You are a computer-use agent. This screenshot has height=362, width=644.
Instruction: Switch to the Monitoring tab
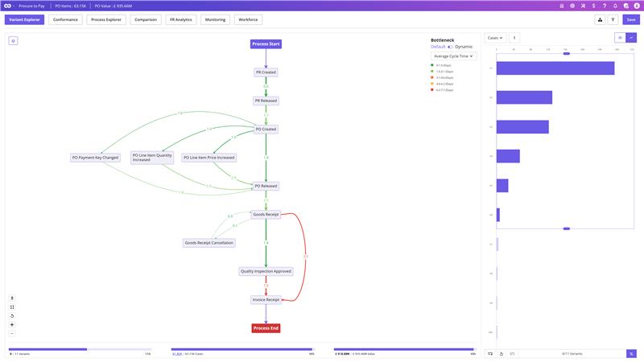[x=215, y=19]
